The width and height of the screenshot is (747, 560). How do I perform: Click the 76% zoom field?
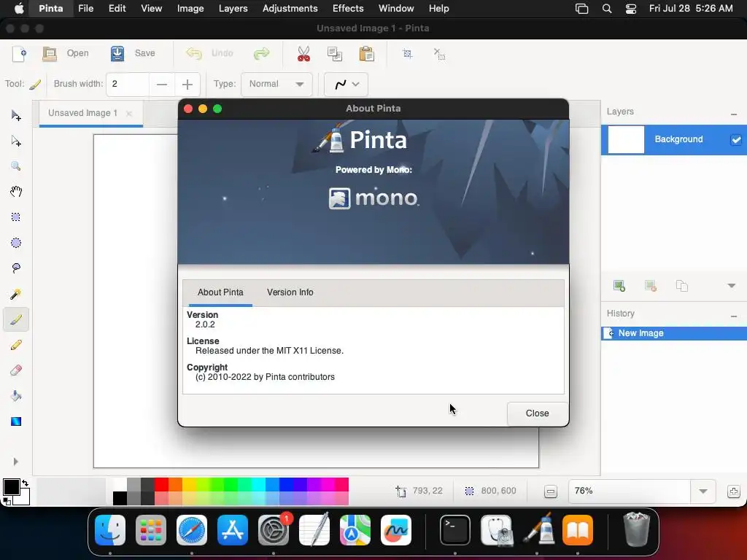point(629,491)
